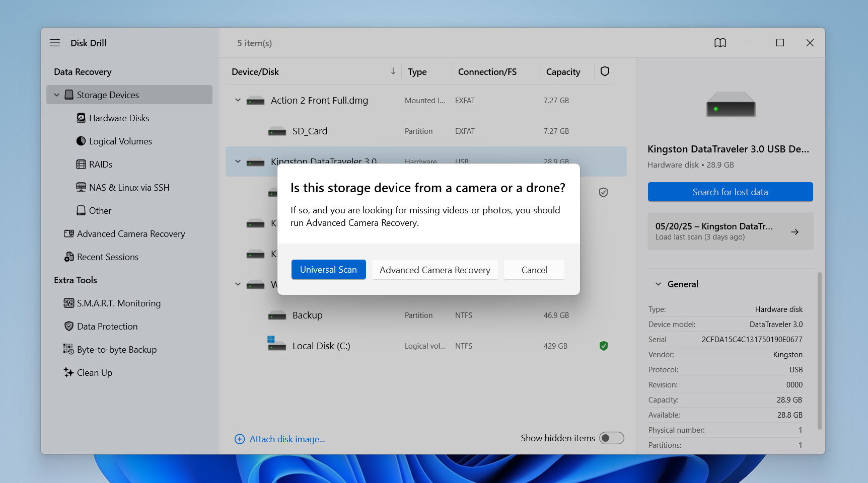The width and height of the screenshot is (868, 483).
Task: Collapse the General details section
Action: [x=658, y=284]
